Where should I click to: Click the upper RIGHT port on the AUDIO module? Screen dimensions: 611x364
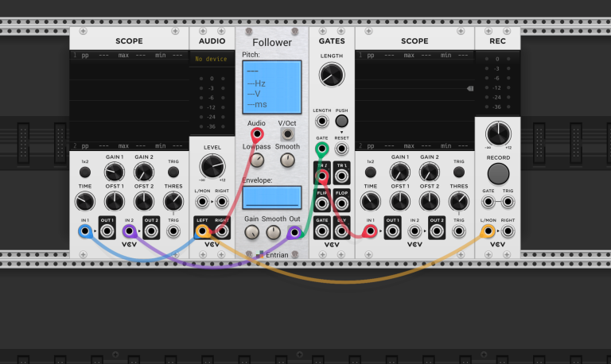tap(222, 202)
